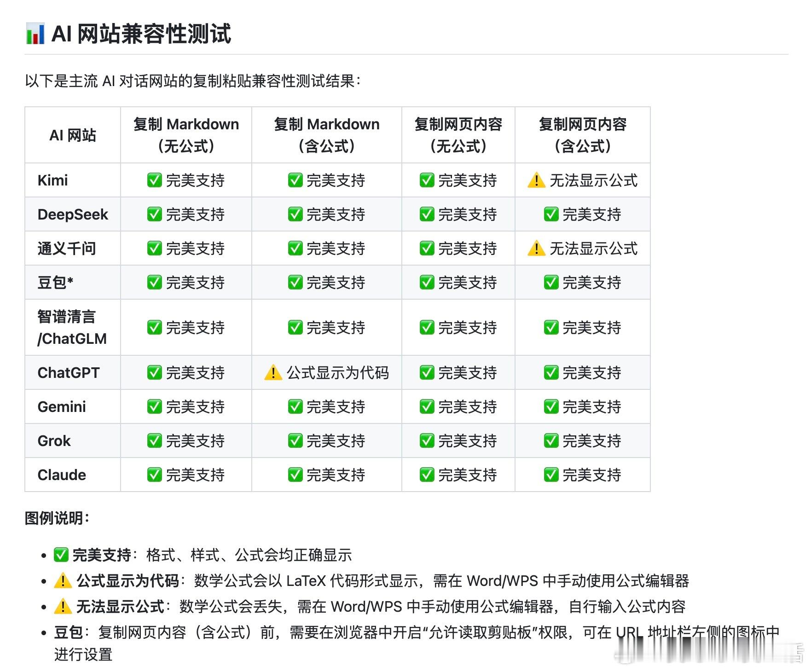Click the legend warning icon beside bold 无法显示公式

[63, 606]
